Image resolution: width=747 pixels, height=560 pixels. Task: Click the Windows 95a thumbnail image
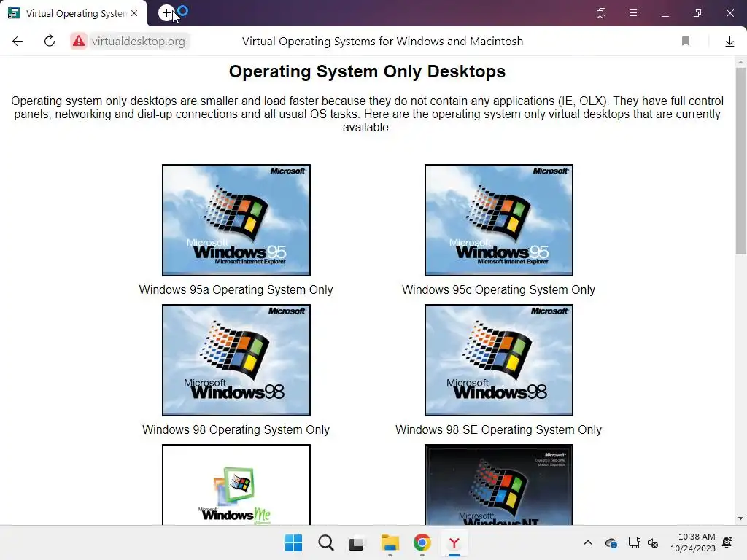[236, 220]
